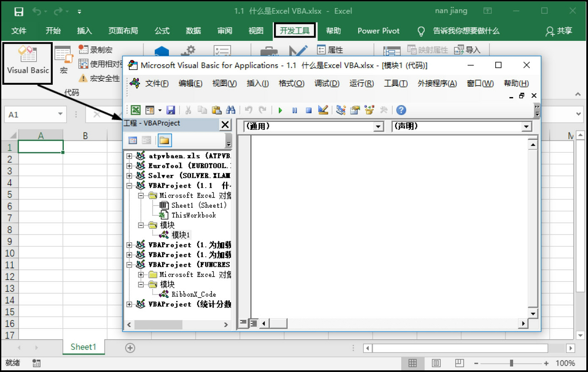Select Full Module View button
This screenshot has width=588, height=372.
(x=254, y=323)
